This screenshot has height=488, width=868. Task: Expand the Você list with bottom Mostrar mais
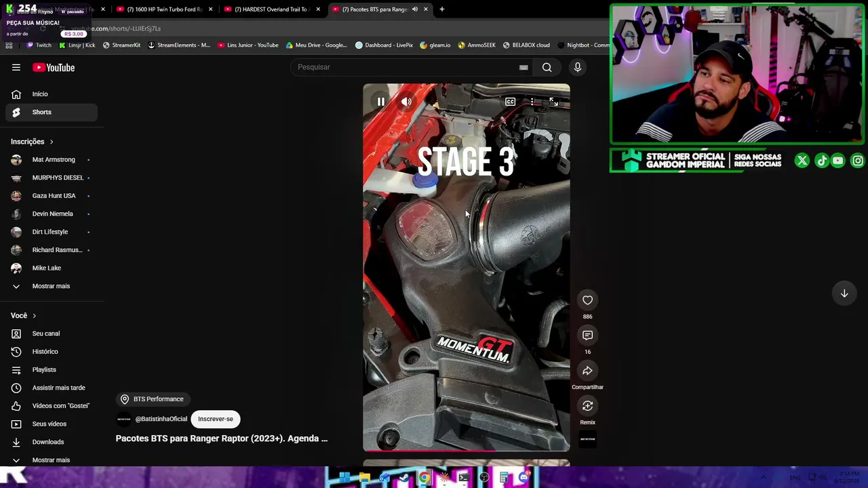tap(51, 460)
